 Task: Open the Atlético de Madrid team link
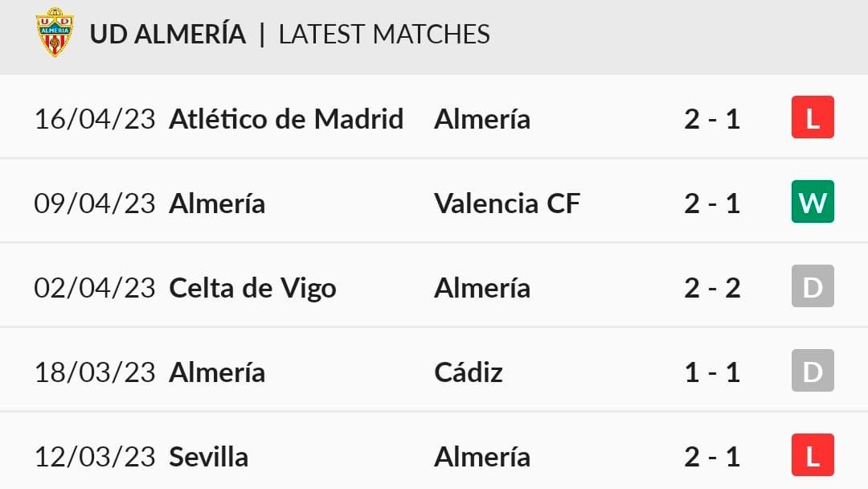click(286, 119)
